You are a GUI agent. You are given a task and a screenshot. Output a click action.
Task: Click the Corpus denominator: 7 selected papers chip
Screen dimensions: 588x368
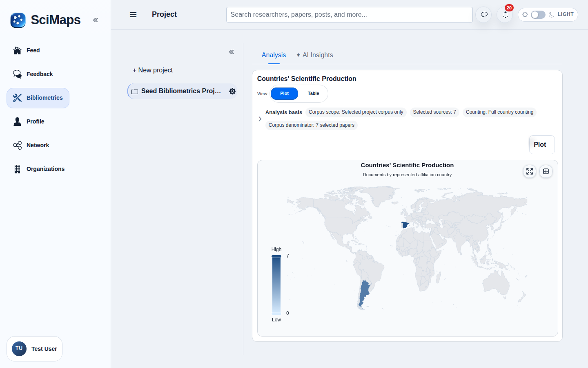tap(312, 125)
